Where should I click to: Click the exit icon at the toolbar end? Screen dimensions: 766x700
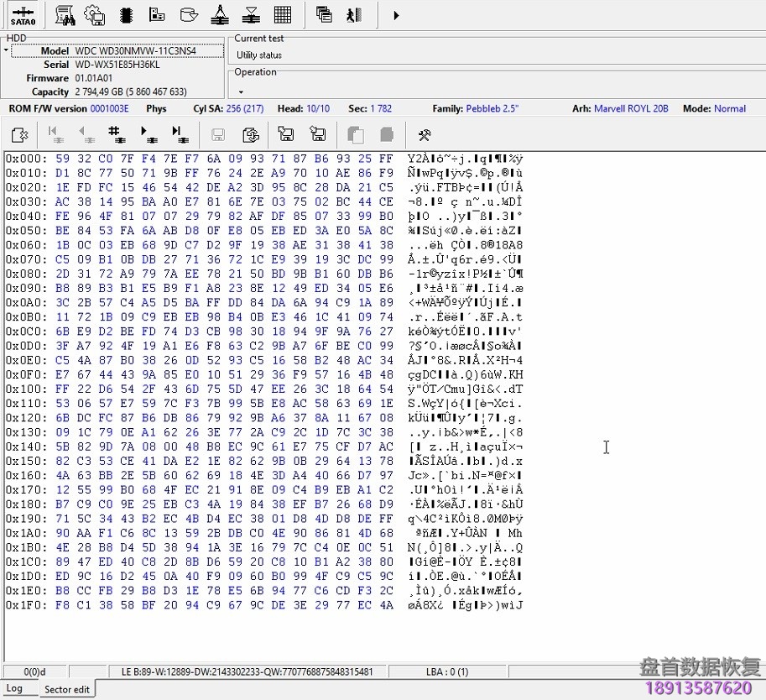point(352,15)
